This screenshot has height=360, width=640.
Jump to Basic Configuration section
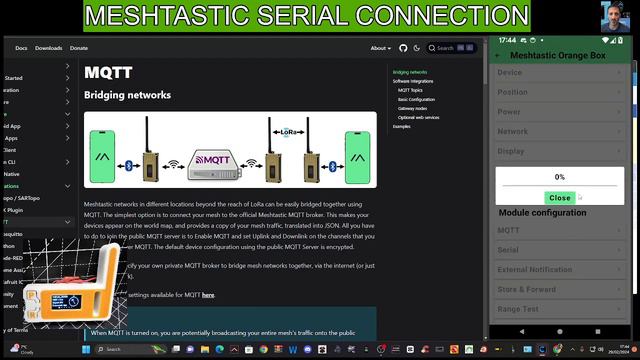416,99
